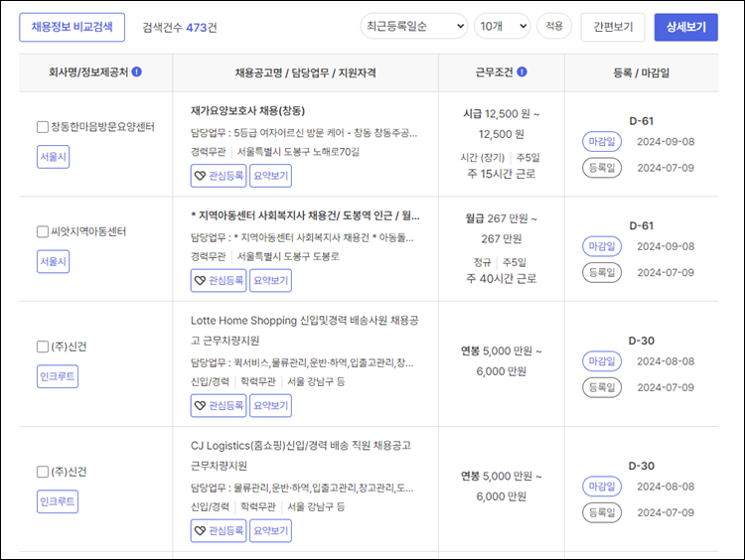745x560 pixels.
Task: Click 요약보기 for Lotte Home Shopping listing
Action: pos(270,406)
